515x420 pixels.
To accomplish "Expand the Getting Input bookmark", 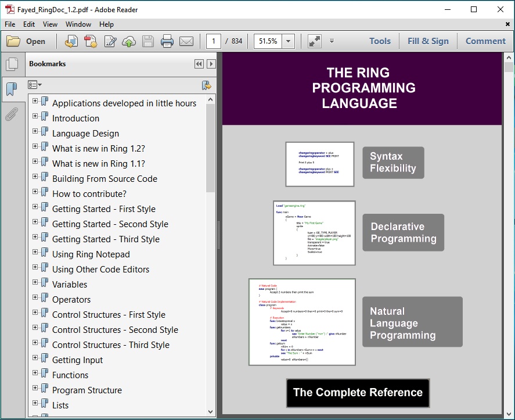I will click(35, 358).
